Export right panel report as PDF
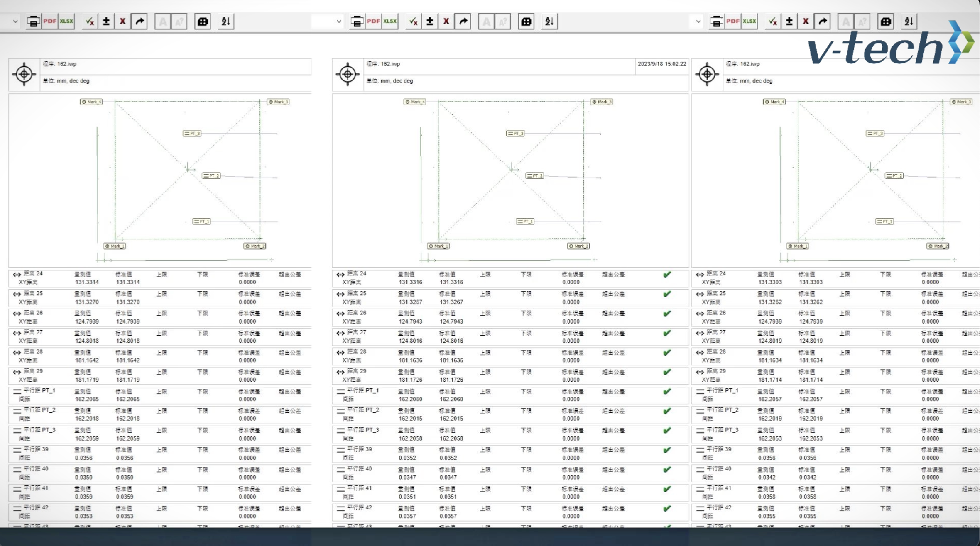Screen dimensions: 980x546 [732, 21]
